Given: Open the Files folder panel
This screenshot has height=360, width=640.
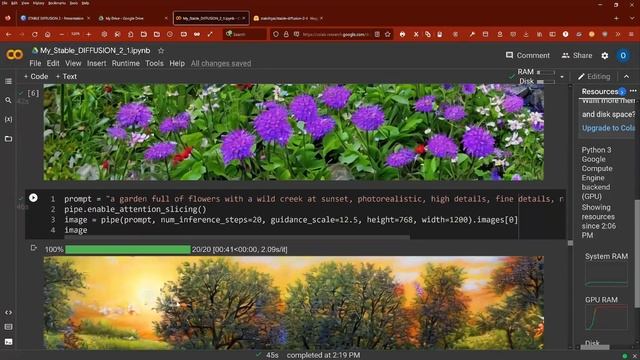Looking at the screenshot, I should click(8, 139).
